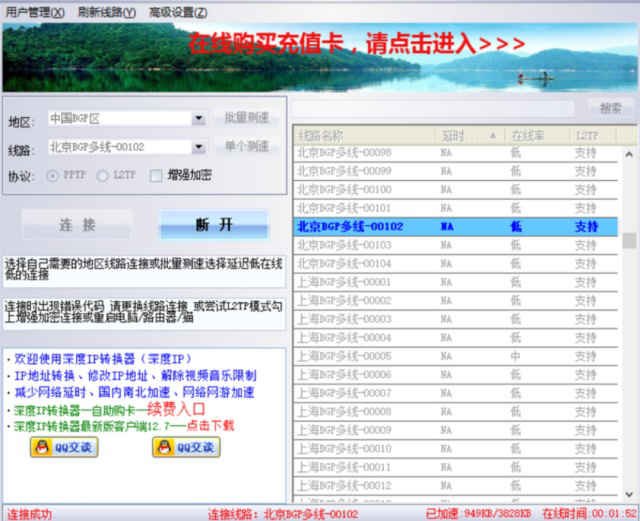Select row 上海BGP多线-00006
Image resolution: width=640 pixels, height=521 pixels.
pyautogui.click(x=456, y=374)
